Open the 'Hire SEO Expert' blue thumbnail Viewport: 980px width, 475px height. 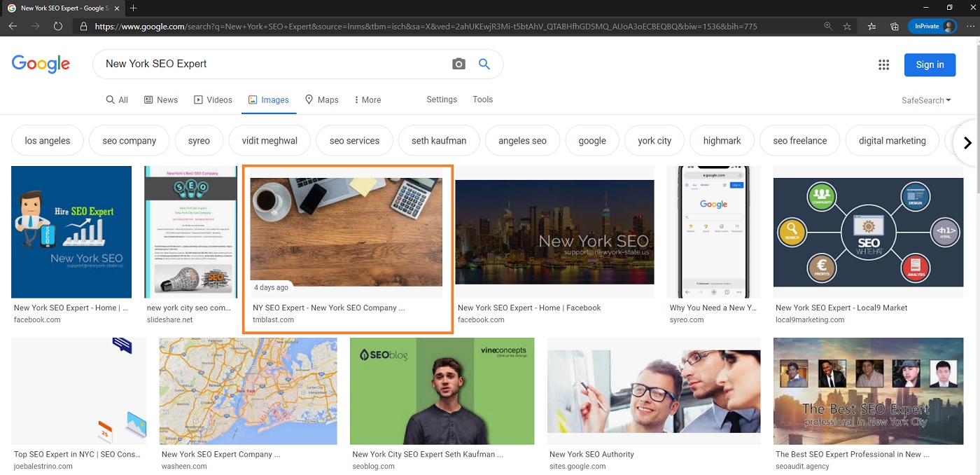tap(71, 232)
